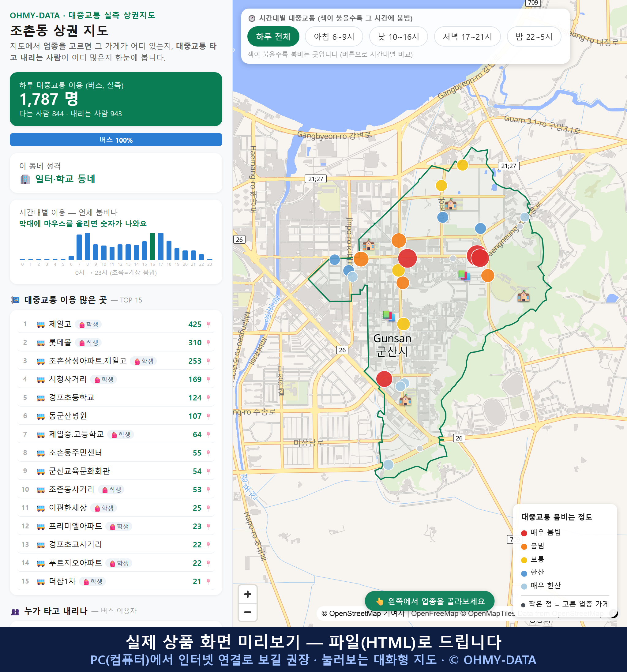Switch to 밤 22~5시 time filter
This screenshot has height=672, width=627.
point(534,36)
